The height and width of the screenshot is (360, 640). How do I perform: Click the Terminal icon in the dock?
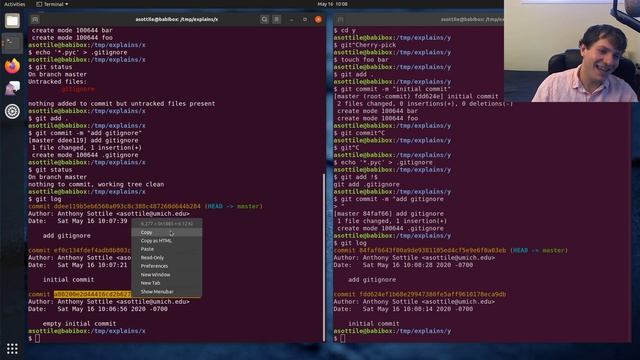pos(12,43)
